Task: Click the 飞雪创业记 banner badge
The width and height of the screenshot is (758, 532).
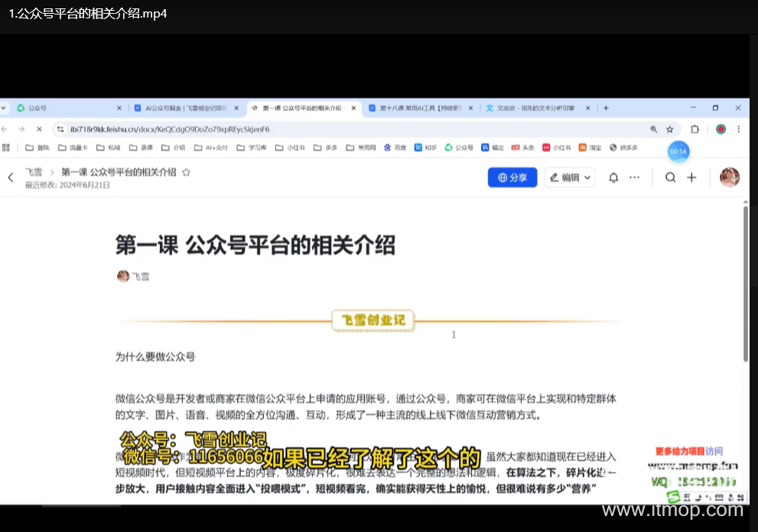Action: click(372, 320)
